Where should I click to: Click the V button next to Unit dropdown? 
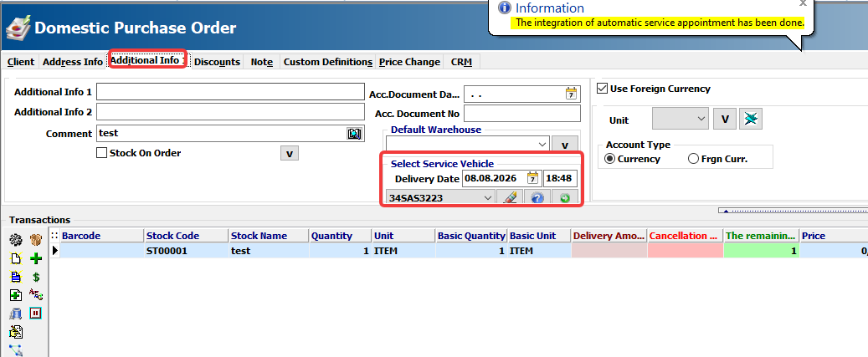click(x=725, y=119)
